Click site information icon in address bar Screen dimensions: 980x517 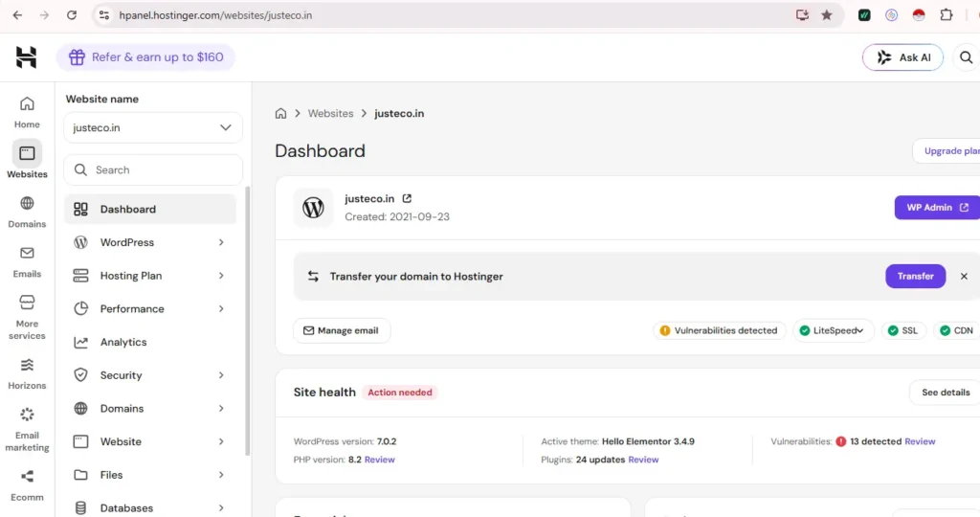coord(104,15)
